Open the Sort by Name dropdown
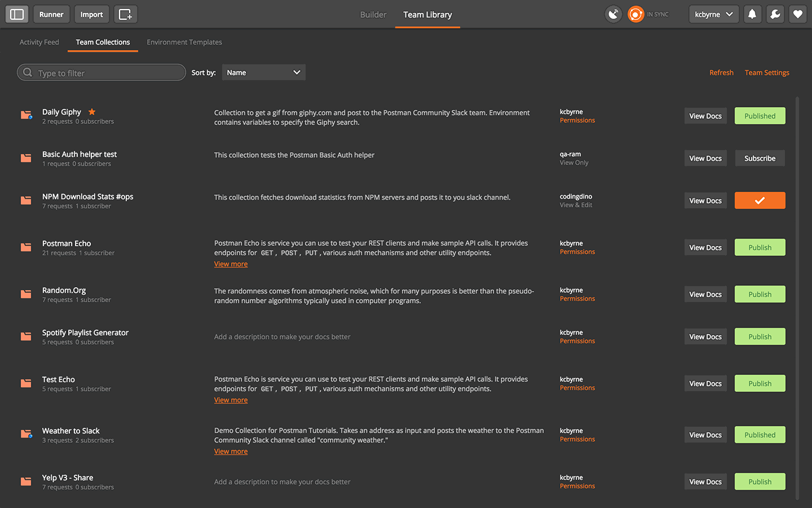 point(263,72)
